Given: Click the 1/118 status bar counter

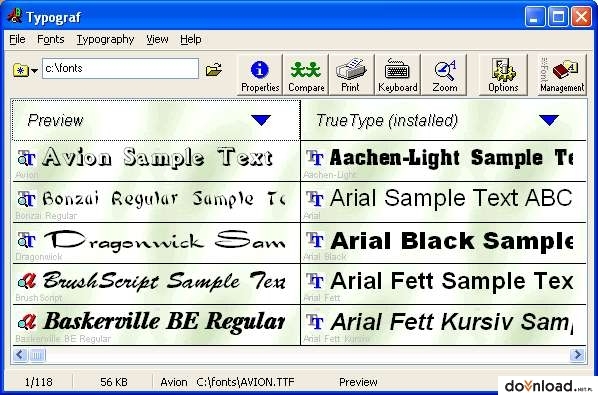Looking at the screenshot, I should 39,382.
